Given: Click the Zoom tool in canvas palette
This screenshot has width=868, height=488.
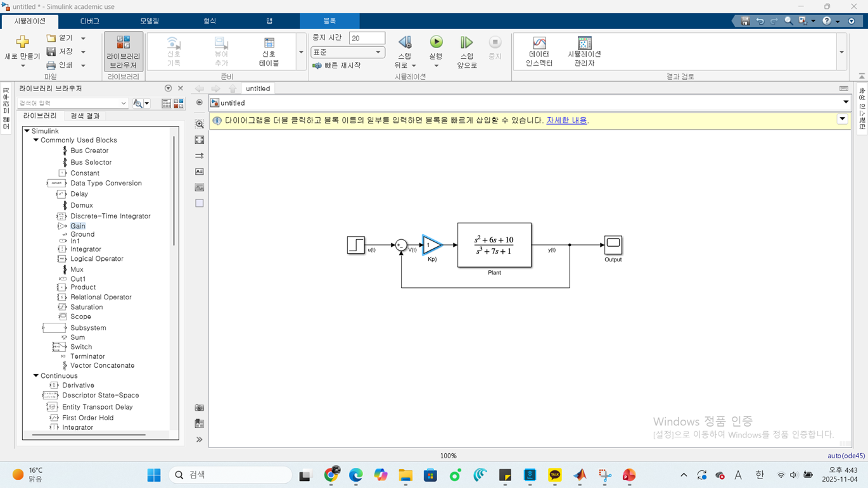Looking at the screenshot, I should pos(200,124).
